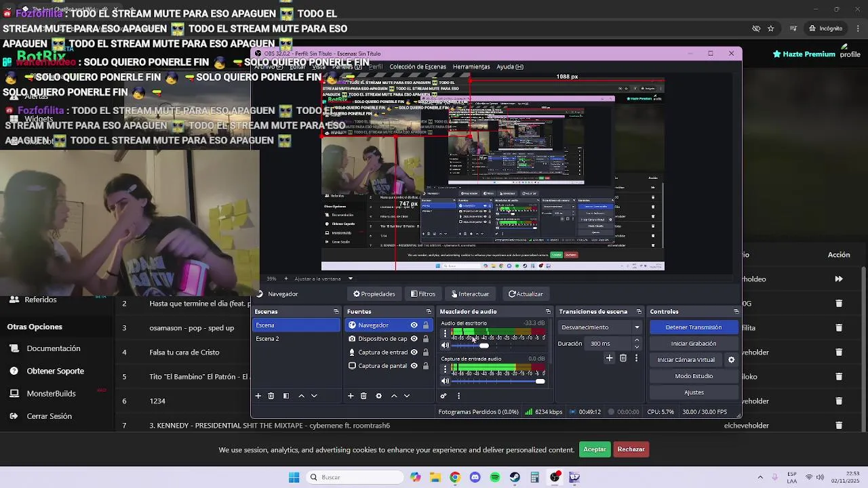Click the Iniciar Cámara Virtual button
Screen dimensions: 868x488
pos(686,360)
